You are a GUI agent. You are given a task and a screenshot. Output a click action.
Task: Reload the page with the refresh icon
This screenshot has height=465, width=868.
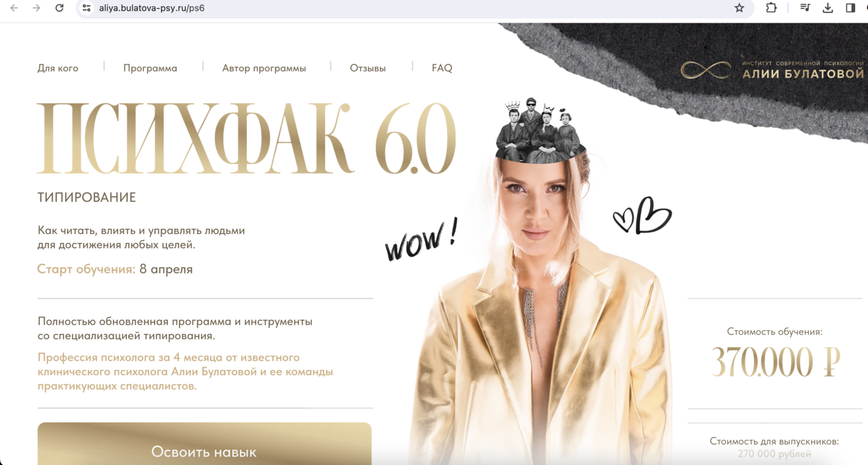coord(59,8)
